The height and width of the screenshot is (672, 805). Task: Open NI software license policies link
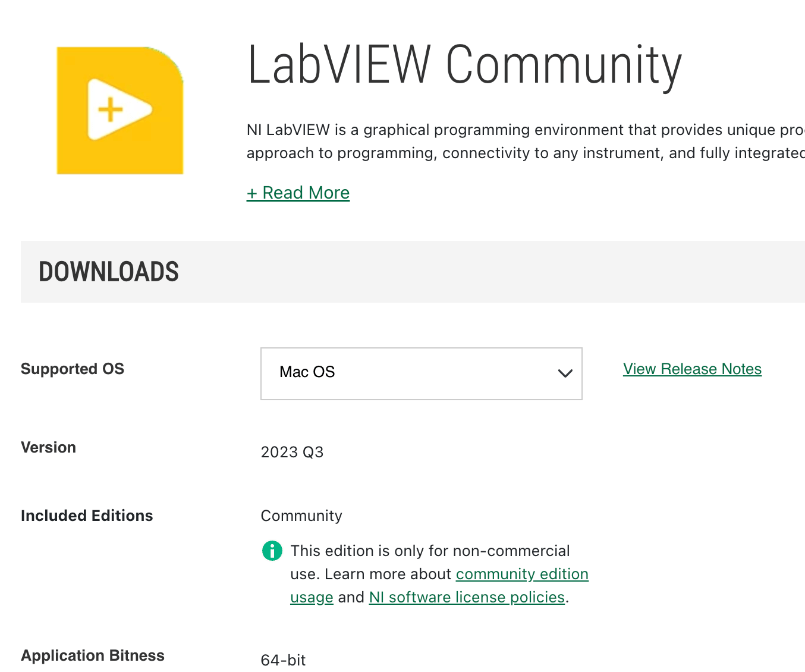467,597
